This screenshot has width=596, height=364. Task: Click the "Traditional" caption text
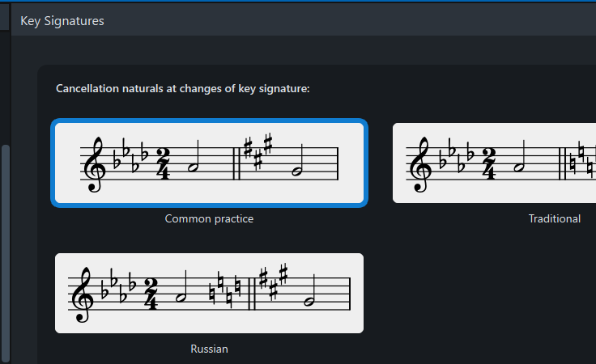coord(554,219)
